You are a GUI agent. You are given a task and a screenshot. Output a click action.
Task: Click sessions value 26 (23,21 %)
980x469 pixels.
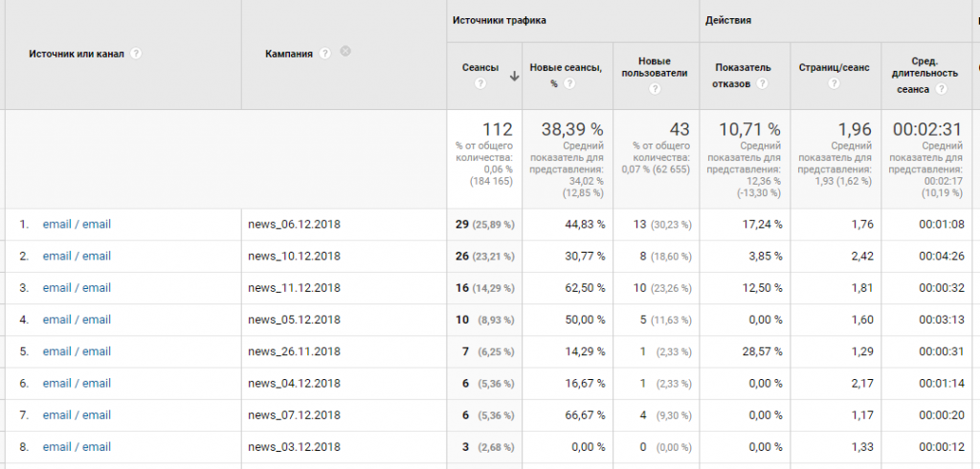click(x=485, y=257)
